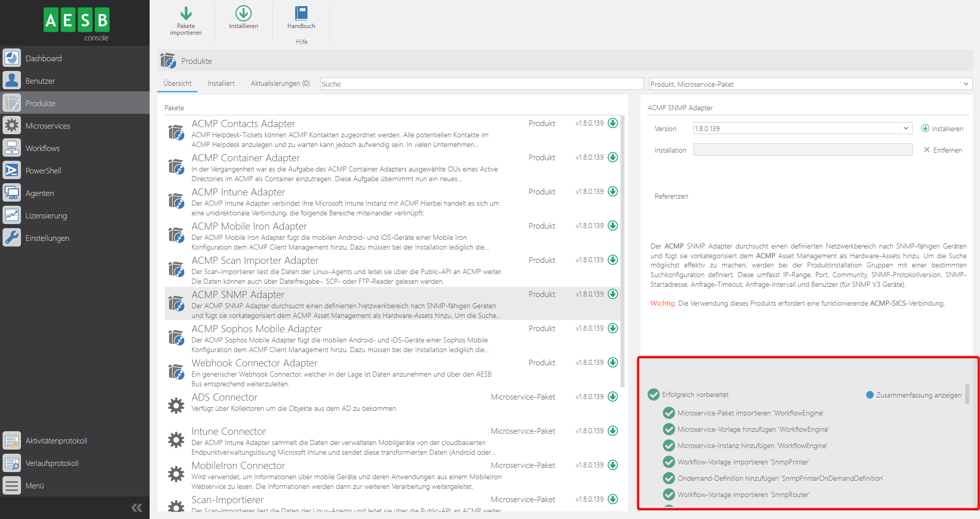Switch to the Übersicht tab
This screenshot has width=980, height=519.
pos(177,83)
